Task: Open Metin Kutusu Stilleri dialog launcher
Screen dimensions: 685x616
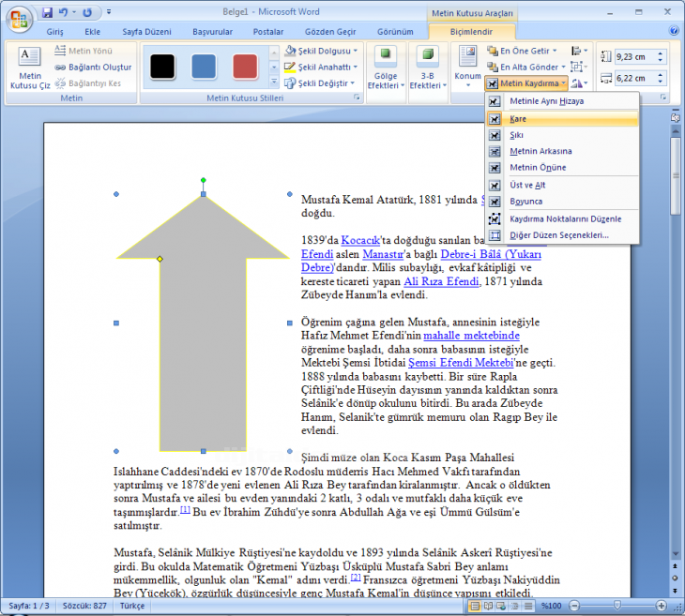Action: pyautogui.click(x=357, y=98)
